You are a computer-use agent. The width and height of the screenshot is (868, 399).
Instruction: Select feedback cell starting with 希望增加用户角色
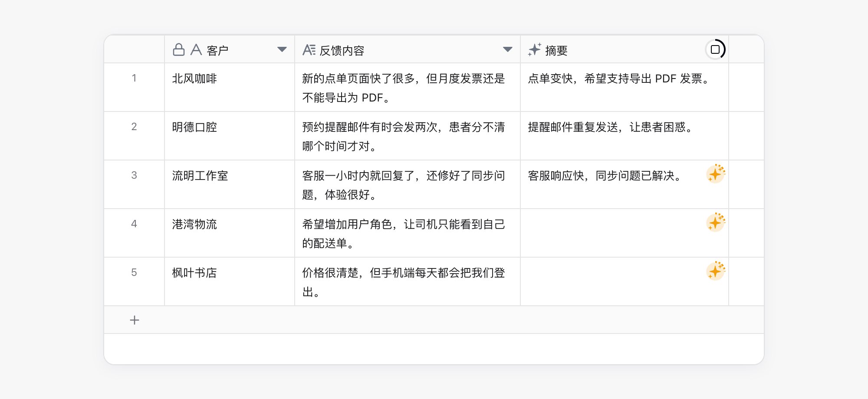pos(408,233)
